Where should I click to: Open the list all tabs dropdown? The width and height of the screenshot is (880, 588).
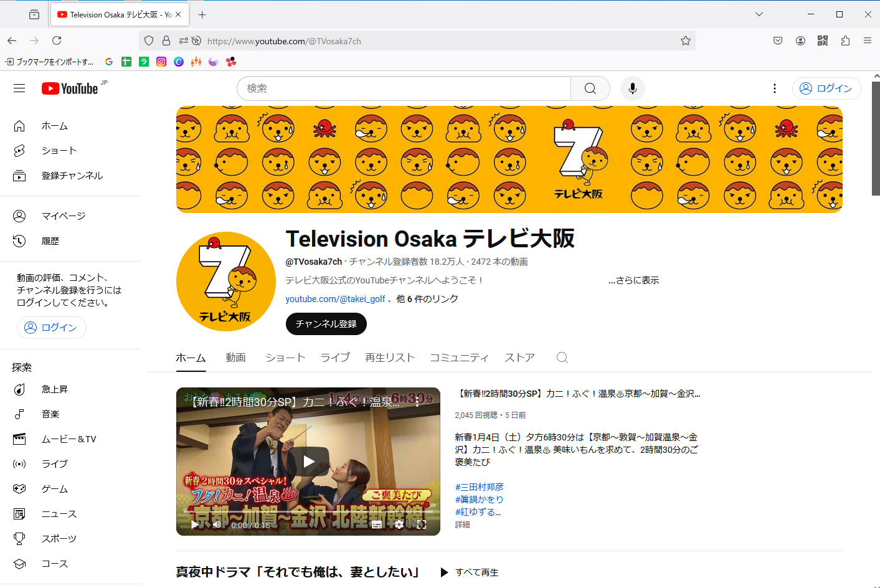click(x=759, y=14)
